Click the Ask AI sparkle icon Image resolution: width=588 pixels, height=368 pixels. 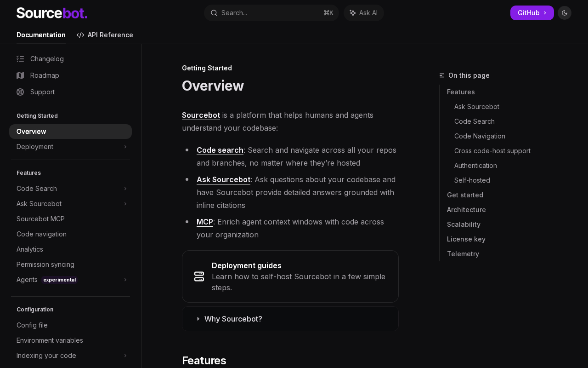[353, 13]
